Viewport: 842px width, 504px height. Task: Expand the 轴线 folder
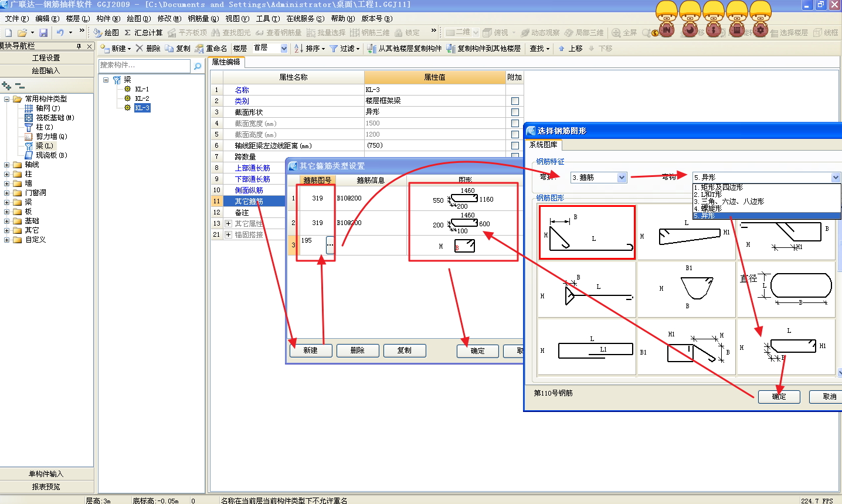(x=7, y=165)
